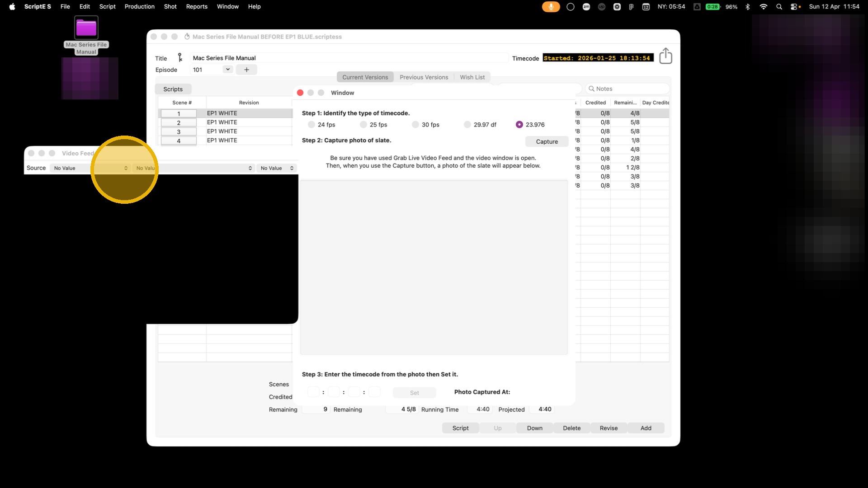Select the 24 fps timecode option

311,125
